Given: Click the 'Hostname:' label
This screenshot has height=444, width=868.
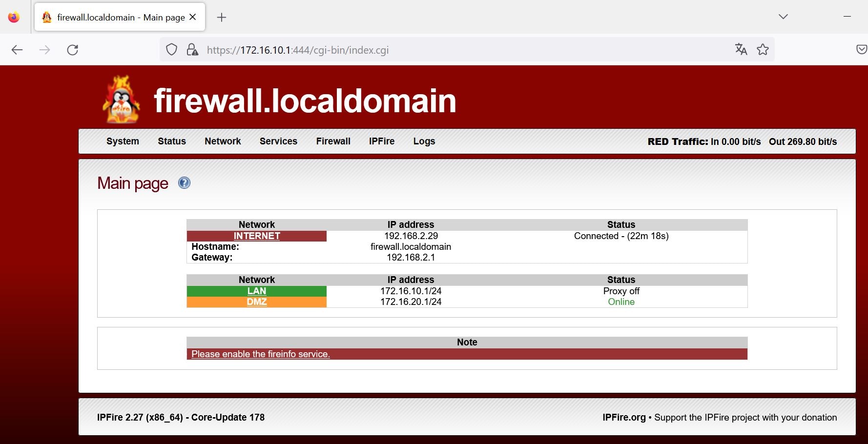Looking at the screenshot, I should [x=215, y=247].
